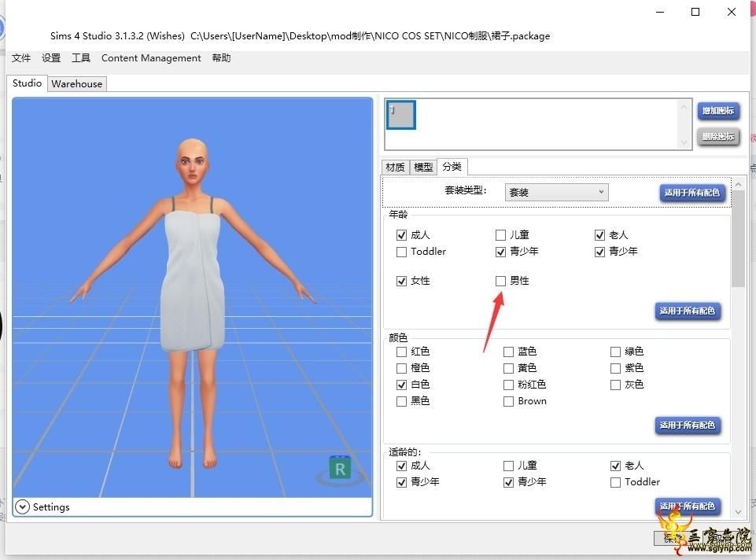Check the 紫色 color tag

(x=615, y=368)
